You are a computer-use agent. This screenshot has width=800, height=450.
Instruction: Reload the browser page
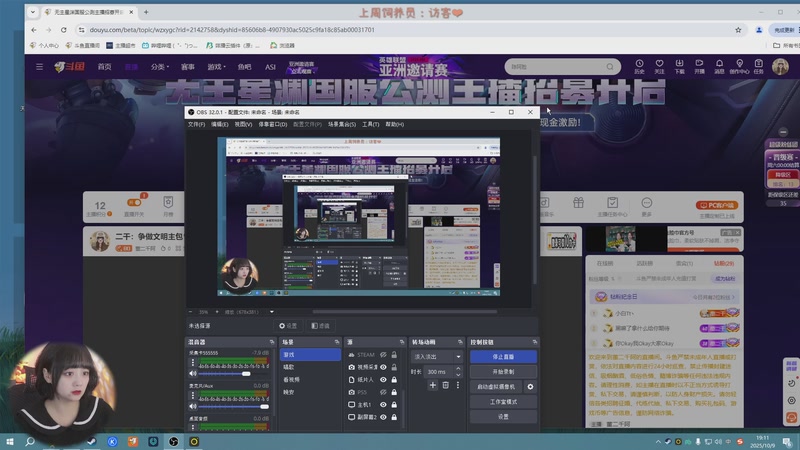63,30
